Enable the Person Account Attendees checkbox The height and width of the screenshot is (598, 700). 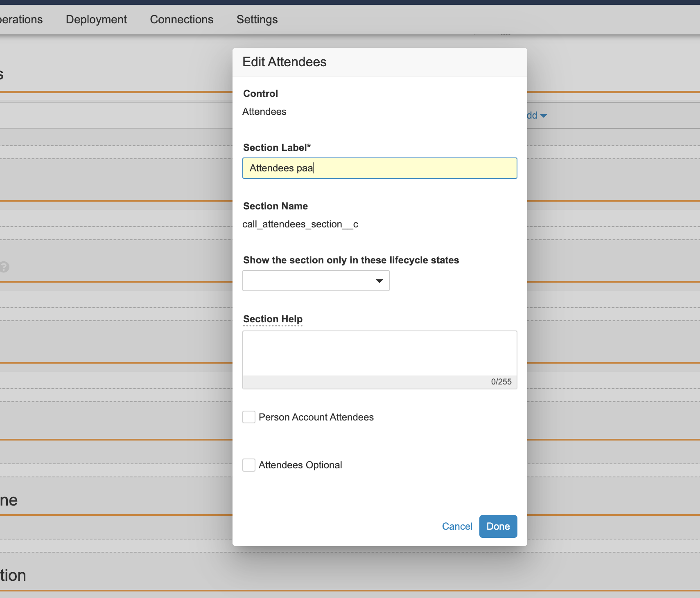tap(249, 417)
